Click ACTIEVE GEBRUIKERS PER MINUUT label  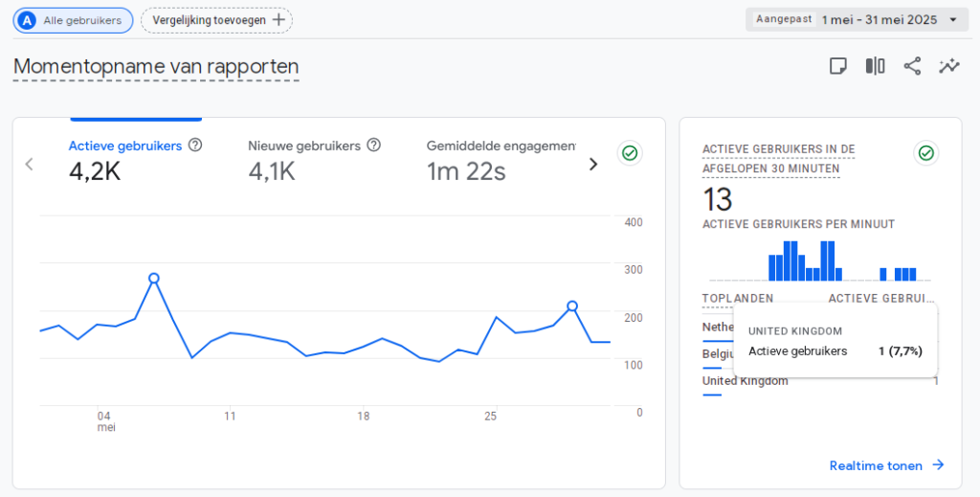click(799, 224)
